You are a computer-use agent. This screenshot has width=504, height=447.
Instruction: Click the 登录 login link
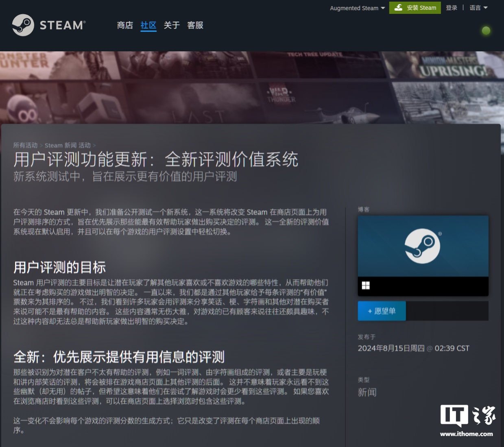452,8
